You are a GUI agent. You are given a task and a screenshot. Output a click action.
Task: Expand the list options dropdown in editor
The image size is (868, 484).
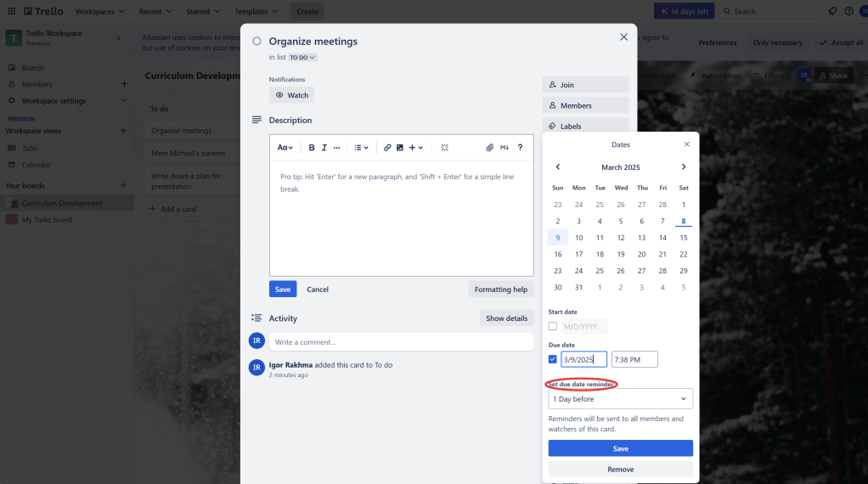click(361, 148)
